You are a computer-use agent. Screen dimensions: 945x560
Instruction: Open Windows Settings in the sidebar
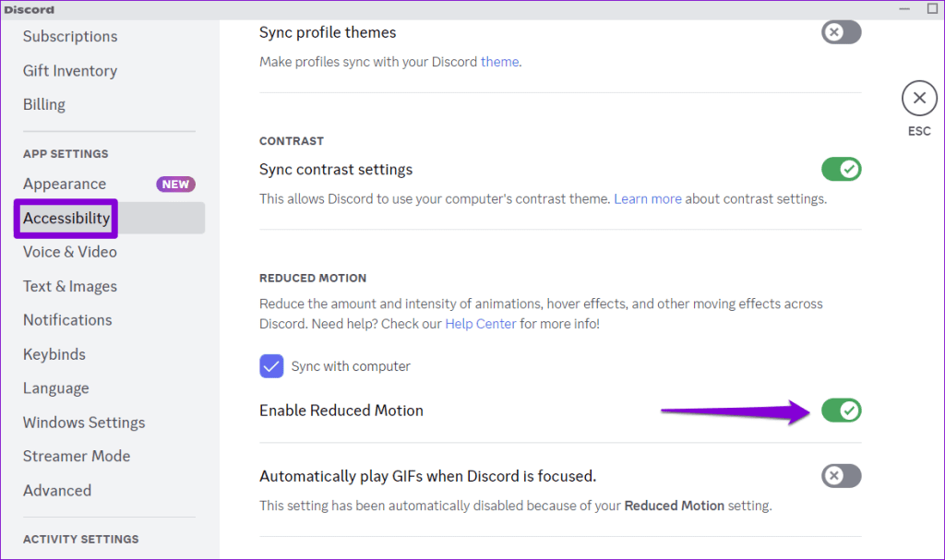pos(83,422)
